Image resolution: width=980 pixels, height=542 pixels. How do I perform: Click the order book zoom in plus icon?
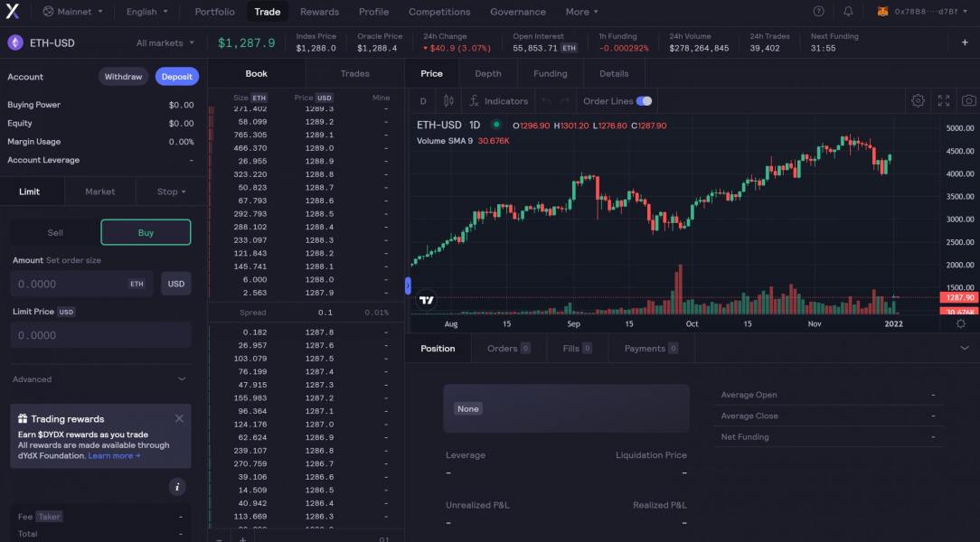242,539
